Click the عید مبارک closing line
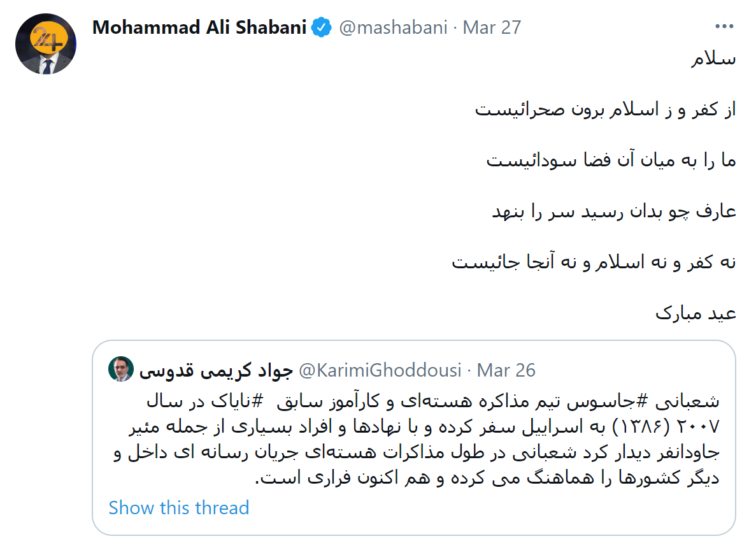The width and height of the screenshot is (756, 548). tap(695, 314)
